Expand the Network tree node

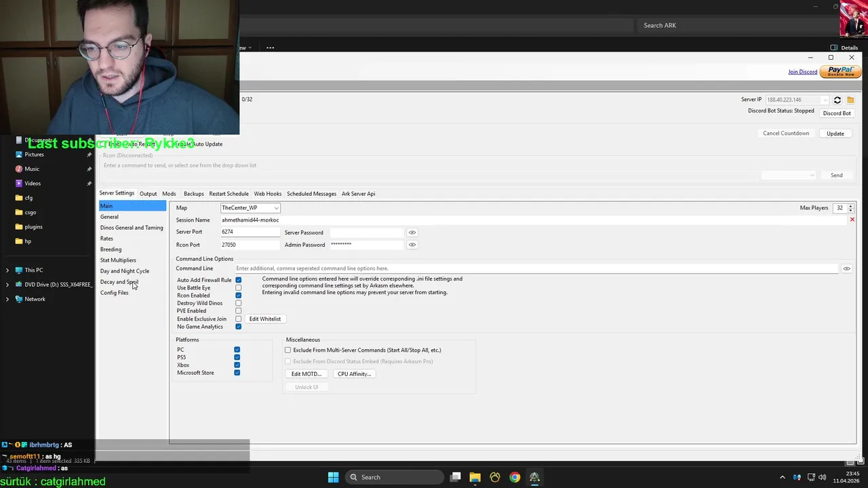[7, 299]
